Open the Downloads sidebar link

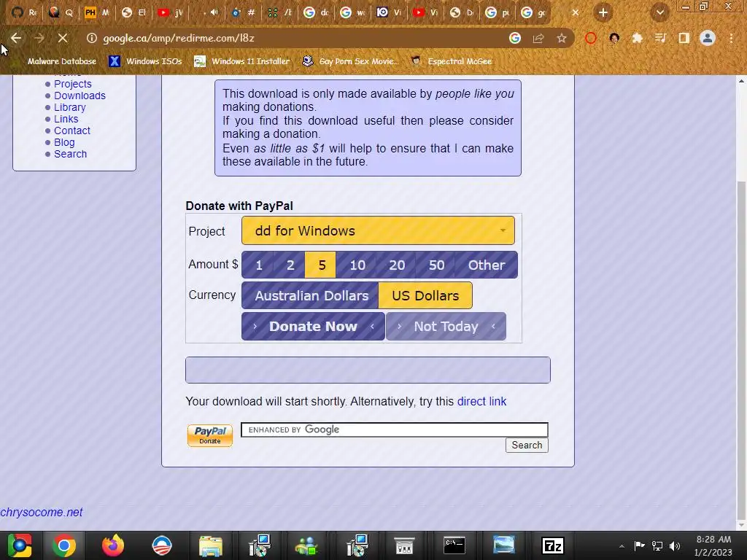pyautogui.click(x=80, y=96)
